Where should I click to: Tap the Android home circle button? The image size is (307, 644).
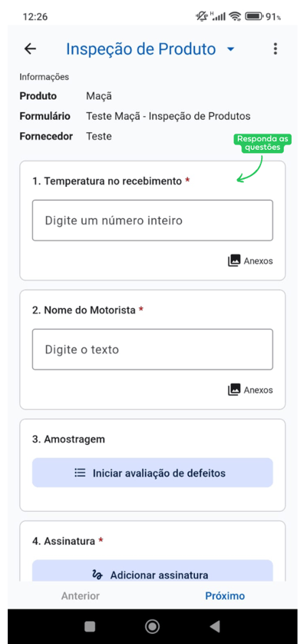pyautogui.click(x=152, y=626)
